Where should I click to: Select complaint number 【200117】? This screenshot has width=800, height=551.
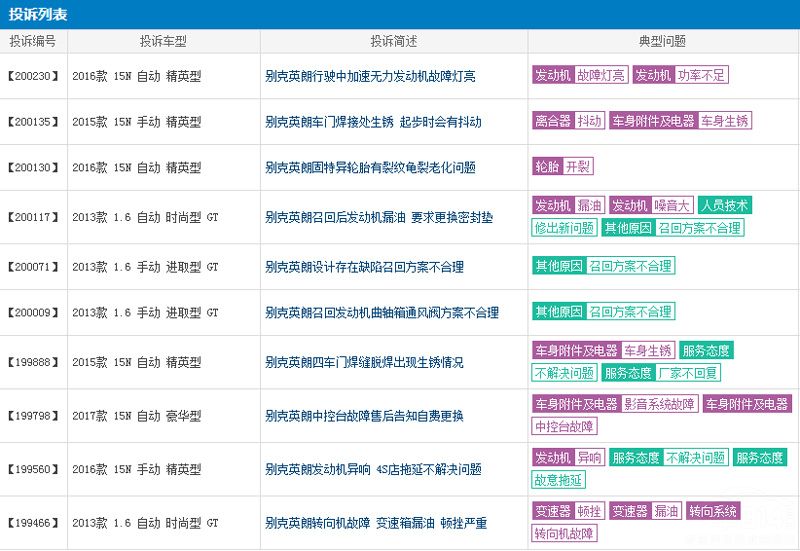[33, 217]
